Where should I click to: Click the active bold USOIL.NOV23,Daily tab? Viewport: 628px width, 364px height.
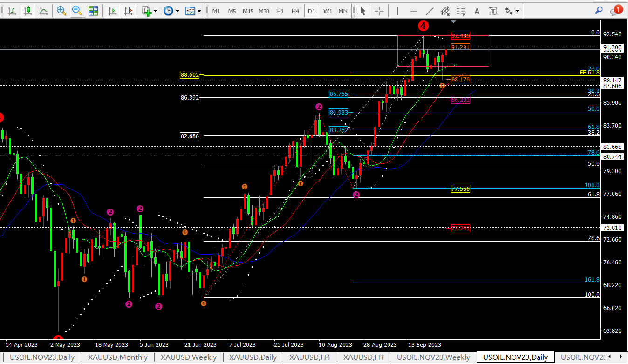point(516,357)
